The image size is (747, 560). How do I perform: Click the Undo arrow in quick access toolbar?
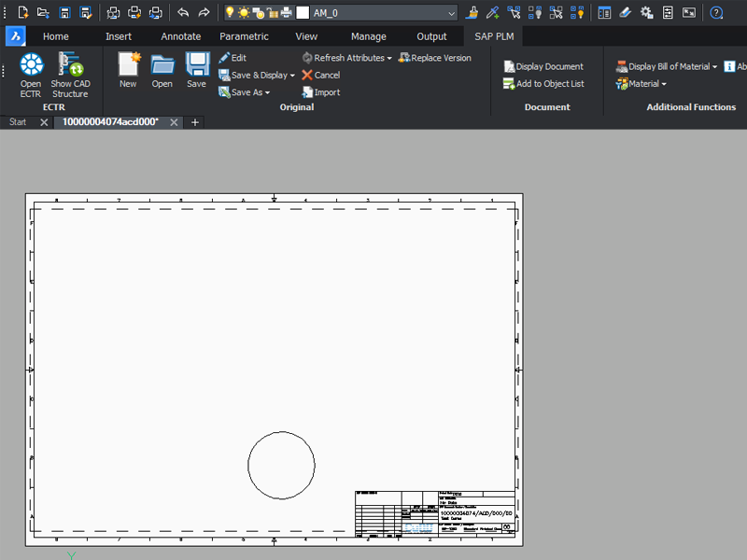point(183,13)
